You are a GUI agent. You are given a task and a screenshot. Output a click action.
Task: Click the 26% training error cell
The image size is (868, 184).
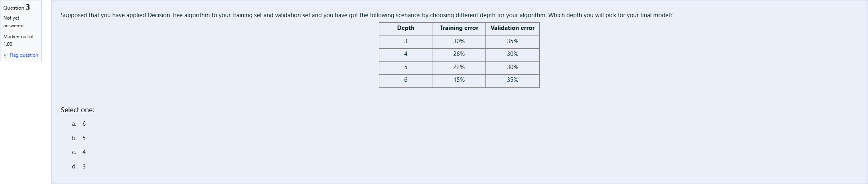[459, 54]
